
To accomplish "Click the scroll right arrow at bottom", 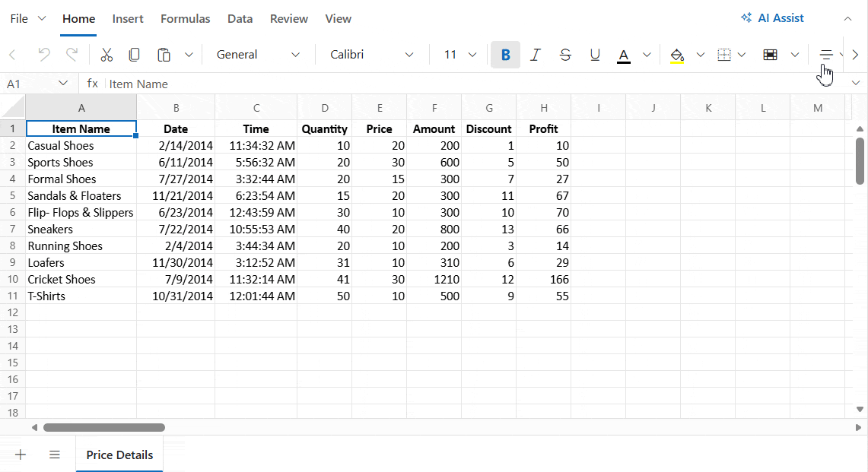I will pyautogui.click(x=858, y=427).
